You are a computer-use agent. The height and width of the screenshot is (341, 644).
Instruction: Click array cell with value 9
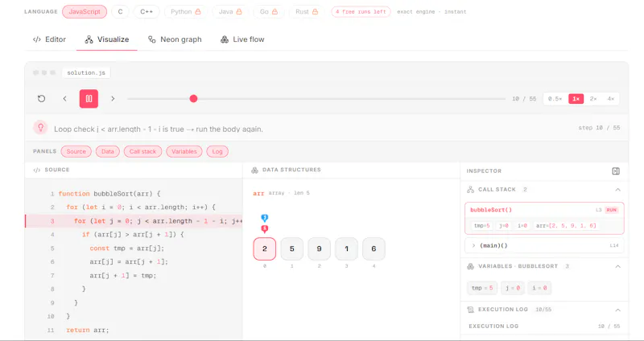[x=319, y=249]
